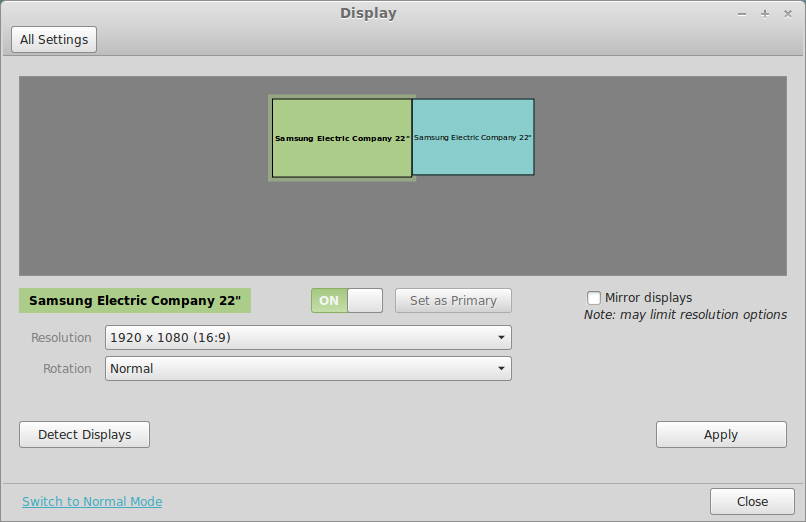Click Switch to Normal Mode link
This screenshot has width=806, height=522.
92,501
